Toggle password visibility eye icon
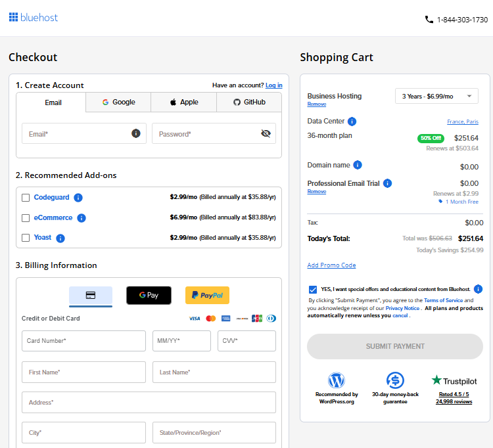Screen dimensions: 493x448 pyautogui.click(x=266, y=133)
